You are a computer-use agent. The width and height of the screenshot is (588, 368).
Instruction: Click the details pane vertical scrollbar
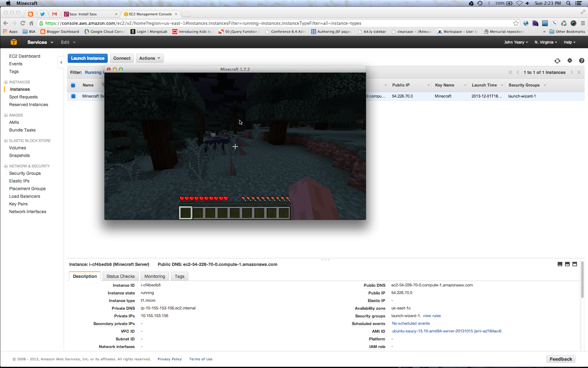click(582, 280)
